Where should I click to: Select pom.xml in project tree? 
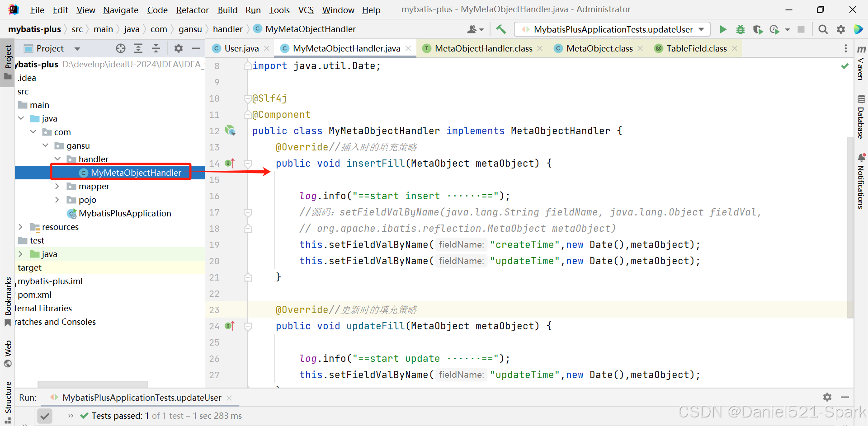[34, 295]
